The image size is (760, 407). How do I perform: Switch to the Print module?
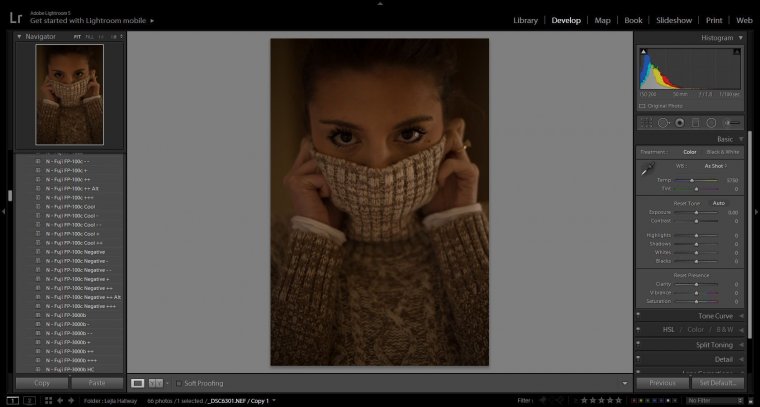[714, 20]
